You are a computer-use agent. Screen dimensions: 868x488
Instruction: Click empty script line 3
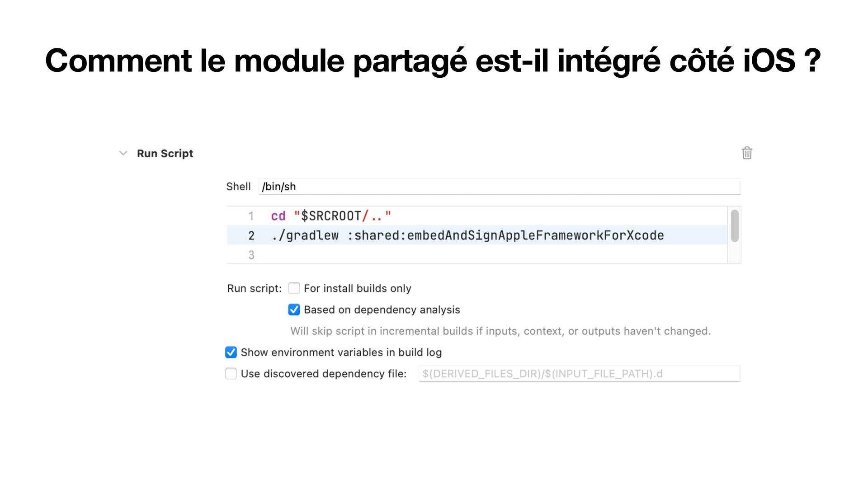(477, 255)
